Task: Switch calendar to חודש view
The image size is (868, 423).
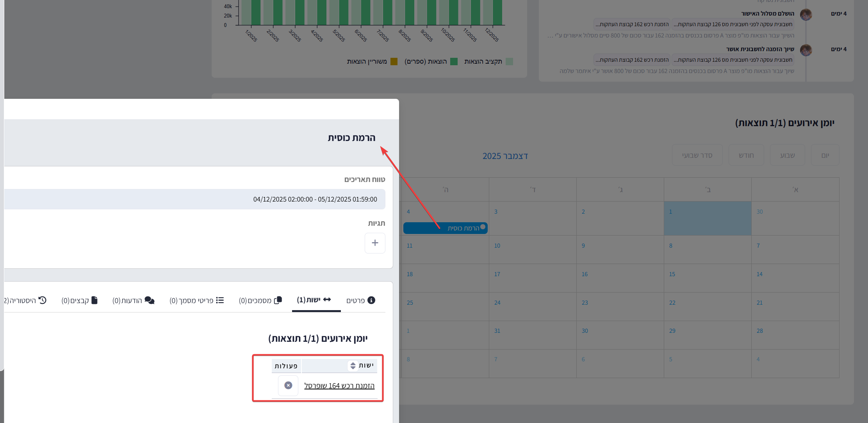Action: [x=746, y=155]
